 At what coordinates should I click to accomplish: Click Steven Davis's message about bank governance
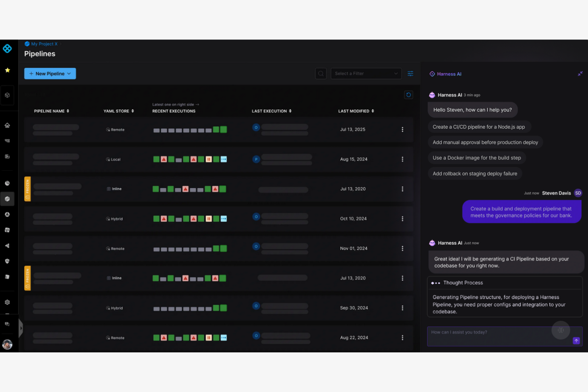point(522,212)
